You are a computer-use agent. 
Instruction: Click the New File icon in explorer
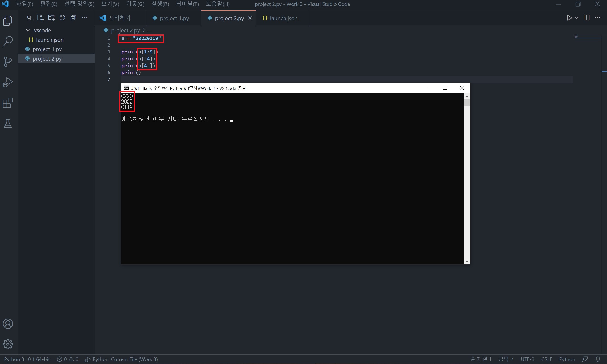[40, 18]
